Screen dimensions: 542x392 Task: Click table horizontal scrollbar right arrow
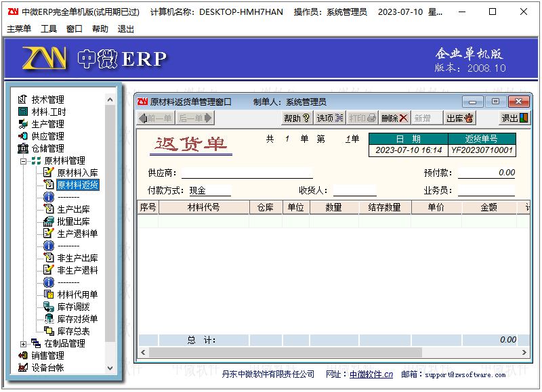click(524, 352)
